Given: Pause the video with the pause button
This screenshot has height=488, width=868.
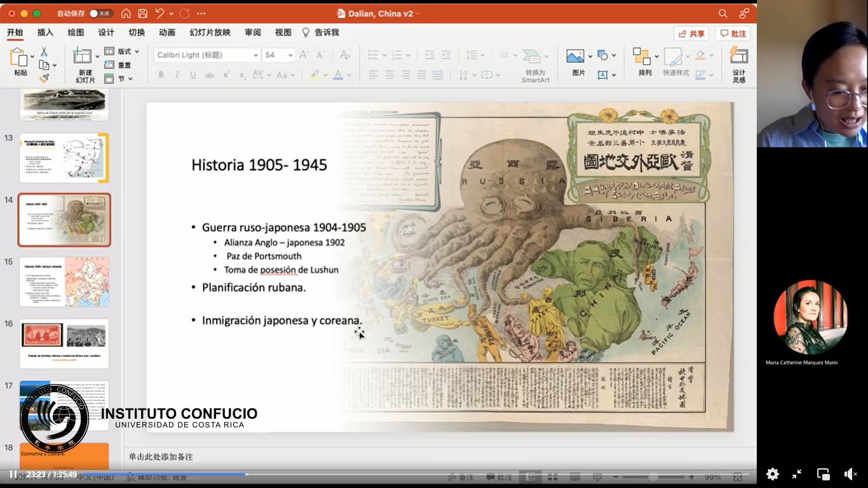Looking at the screenshot, I should [13, 474].
